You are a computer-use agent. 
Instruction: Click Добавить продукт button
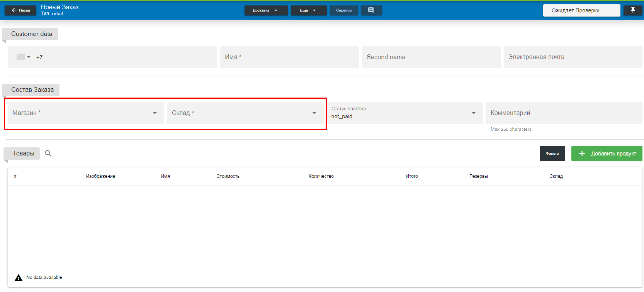[x=607, y=154]
